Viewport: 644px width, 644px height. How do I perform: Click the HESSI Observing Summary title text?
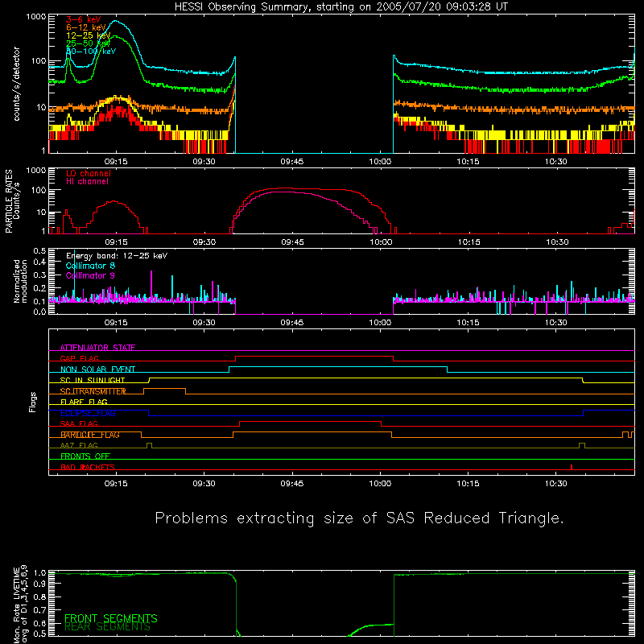click(x=341, y=7)
